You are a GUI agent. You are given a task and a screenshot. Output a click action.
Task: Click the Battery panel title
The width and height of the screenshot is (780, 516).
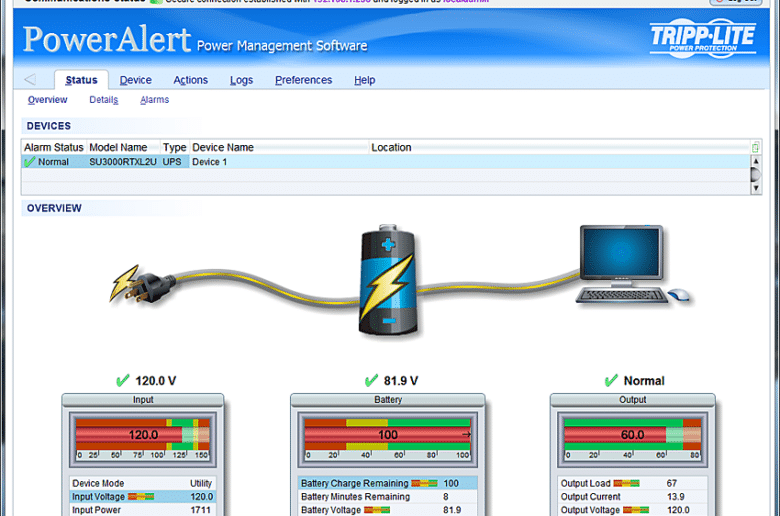(x=388, y=400)
